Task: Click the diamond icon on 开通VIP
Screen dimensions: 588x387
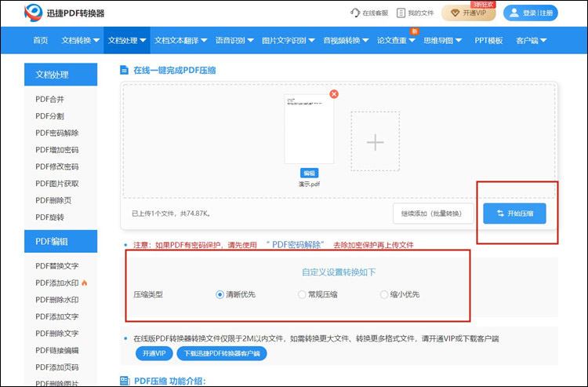Action: (x=455, y=13)
